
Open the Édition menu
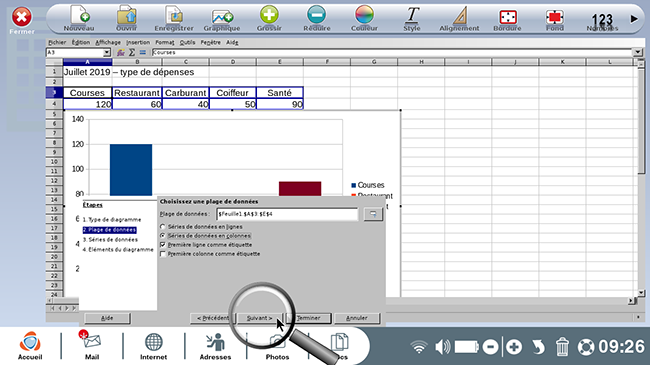coord(81,42)
